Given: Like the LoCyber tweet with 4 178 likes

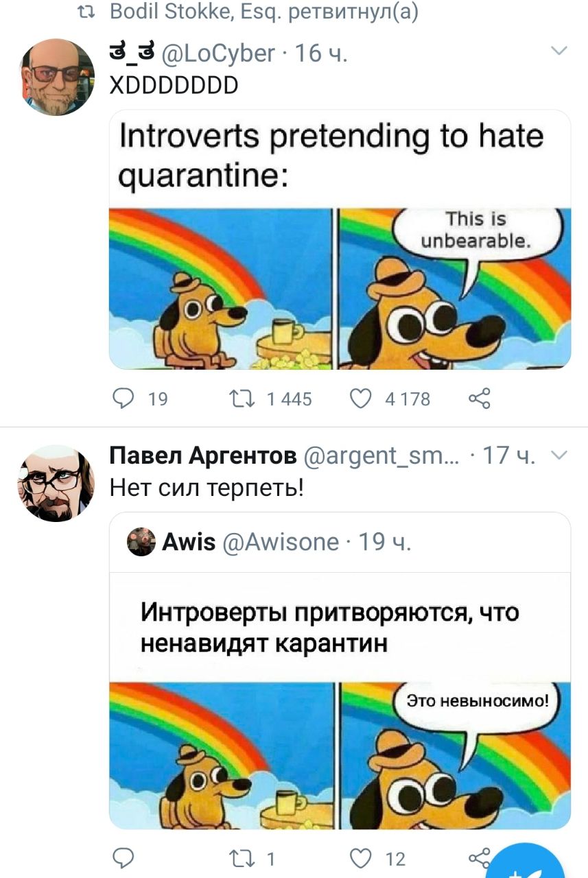Looking at the screenshot, I should point(362,398).
